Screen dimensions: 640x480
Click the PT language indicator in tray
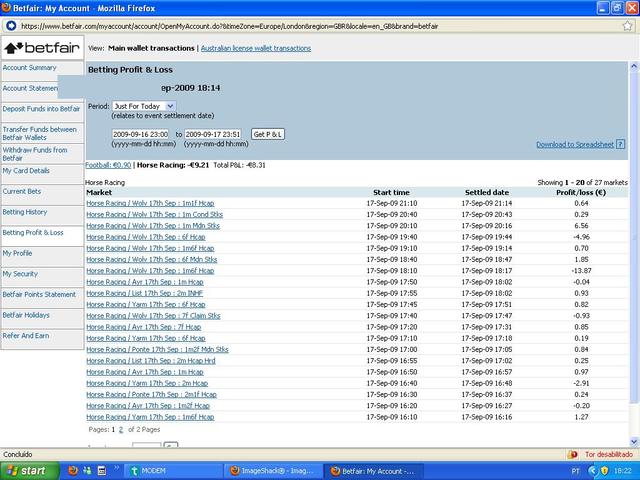(576, 471)
